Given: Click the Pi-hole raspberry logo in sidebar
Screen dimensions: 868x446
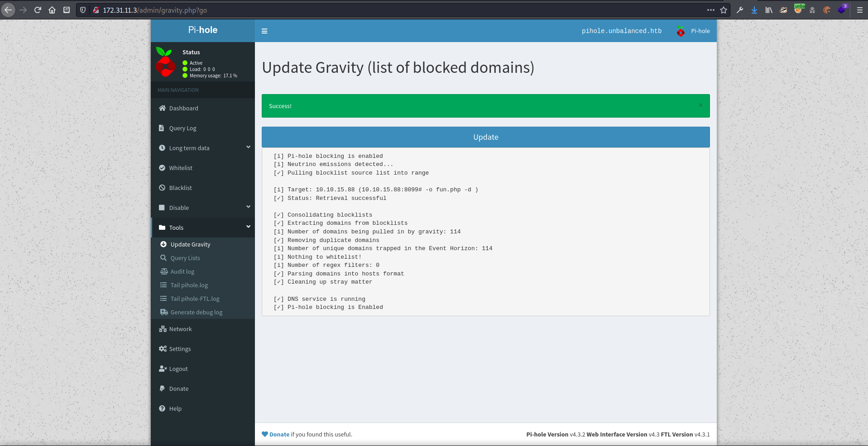Looking at the screenshot, I should point(165,62).
